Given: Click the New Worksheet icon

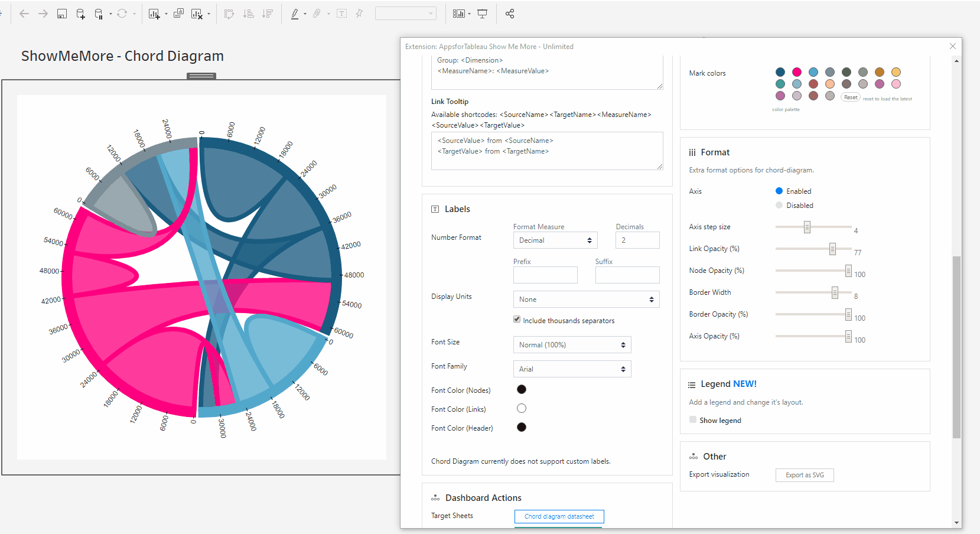Looking at the screenshot, I should pyautogui.click(x=154, y=14).
